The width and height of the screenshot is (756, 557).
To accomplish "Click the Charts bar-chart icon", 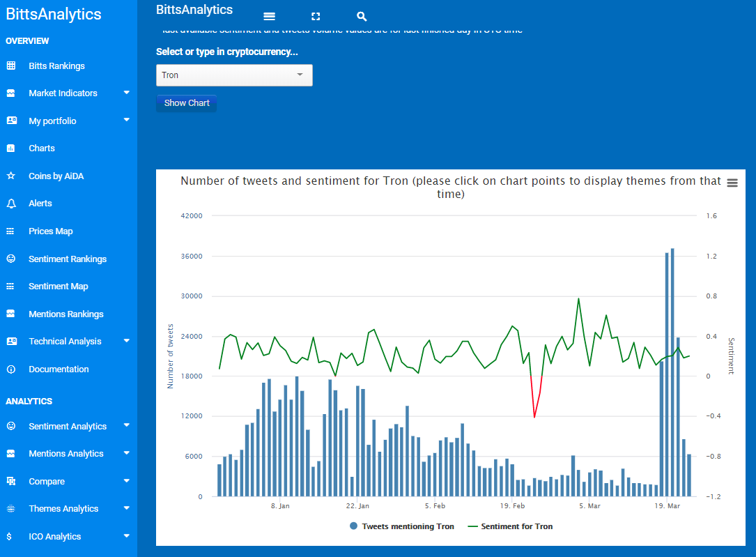I will 11,148.
